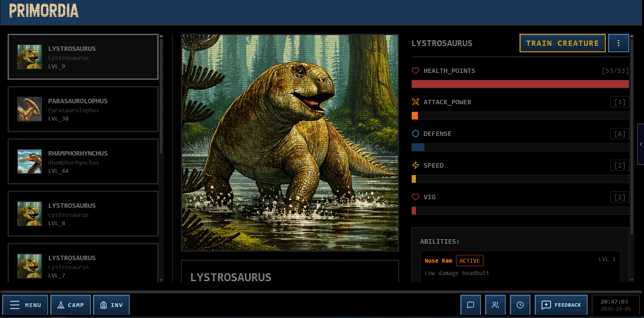
Task: Open the MENU button
Action: point(25,305)
